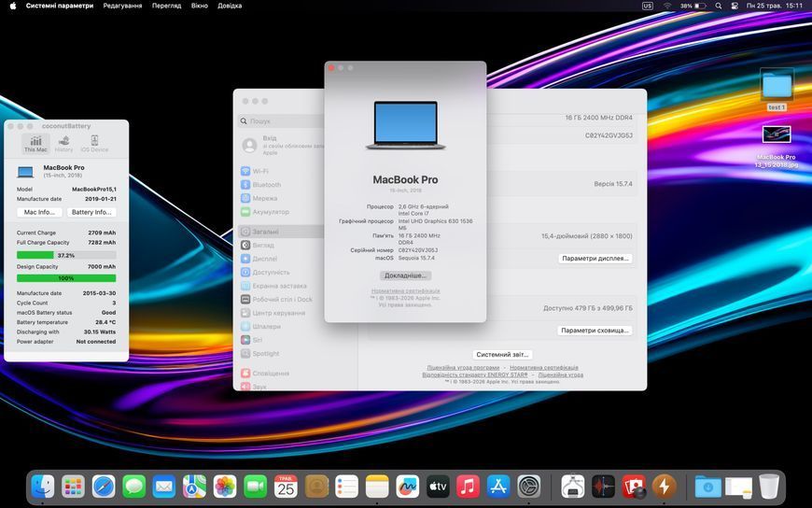Screen dimensions: 812x508
Task: Click the 37.2% charge bar
Action: coord(66,255)
